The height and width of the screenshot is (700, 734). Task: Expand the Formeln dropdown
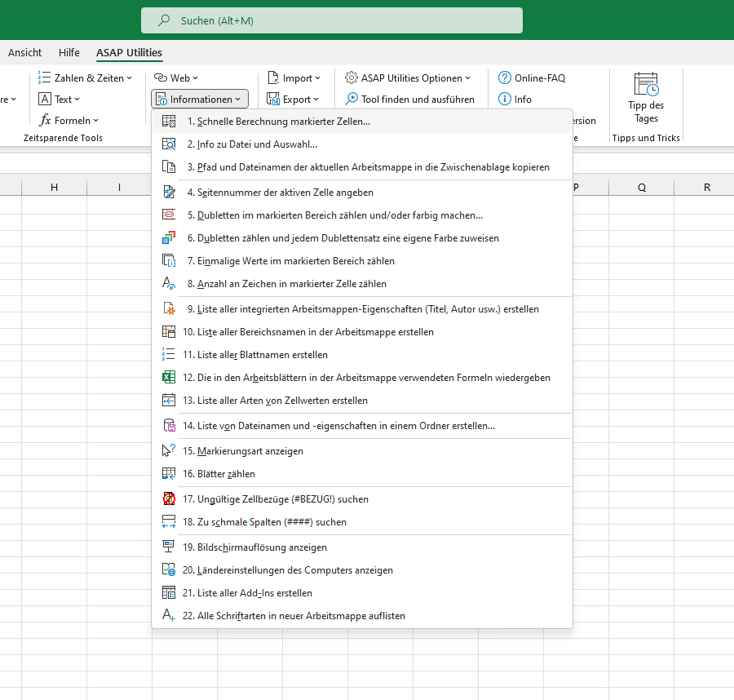pyautogui.click(x=69, y=120)
